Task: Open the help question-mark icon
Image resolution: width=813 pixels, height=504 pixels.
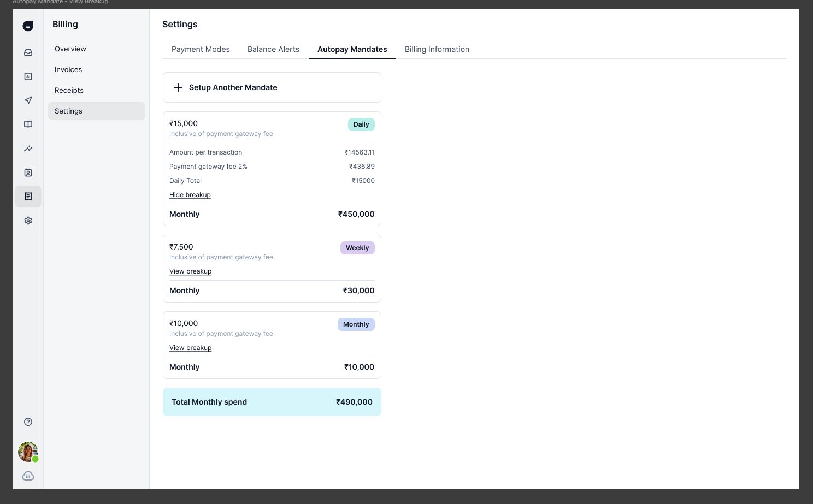Action: 28,422
